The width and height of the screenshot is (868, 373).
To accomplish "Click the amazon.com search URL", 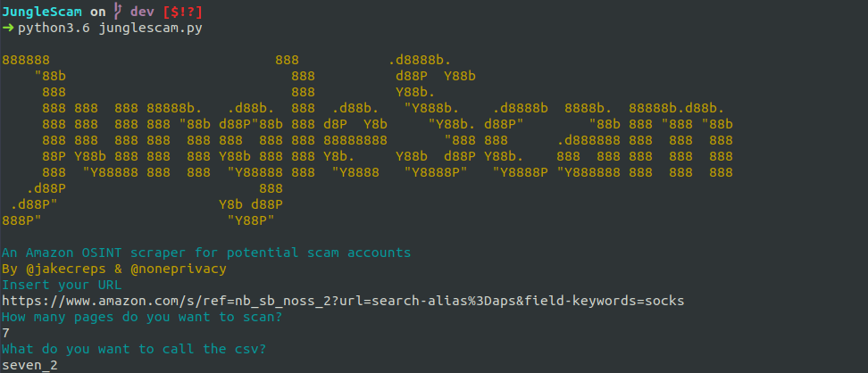I will [343, 301].
